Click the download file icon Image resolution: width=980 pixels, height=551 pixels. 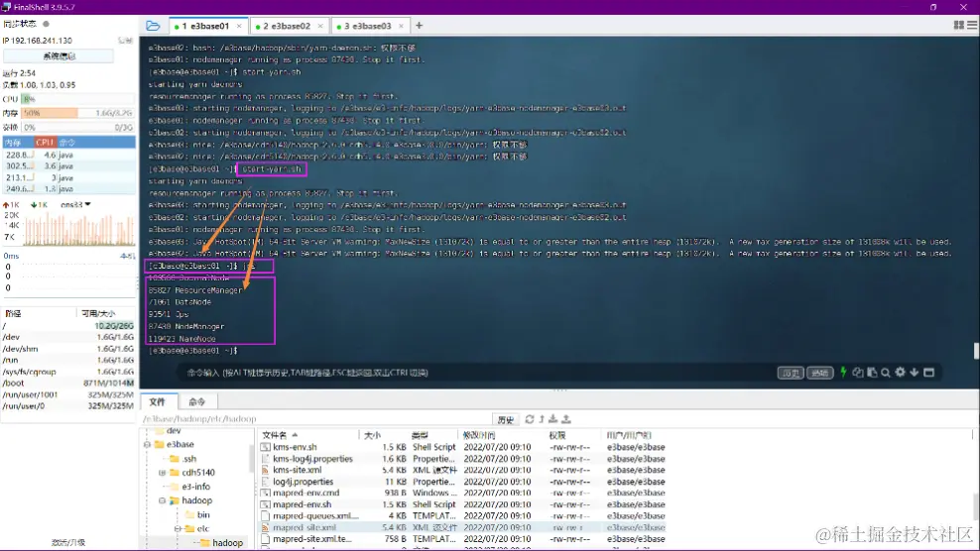(x=553, y=419)
